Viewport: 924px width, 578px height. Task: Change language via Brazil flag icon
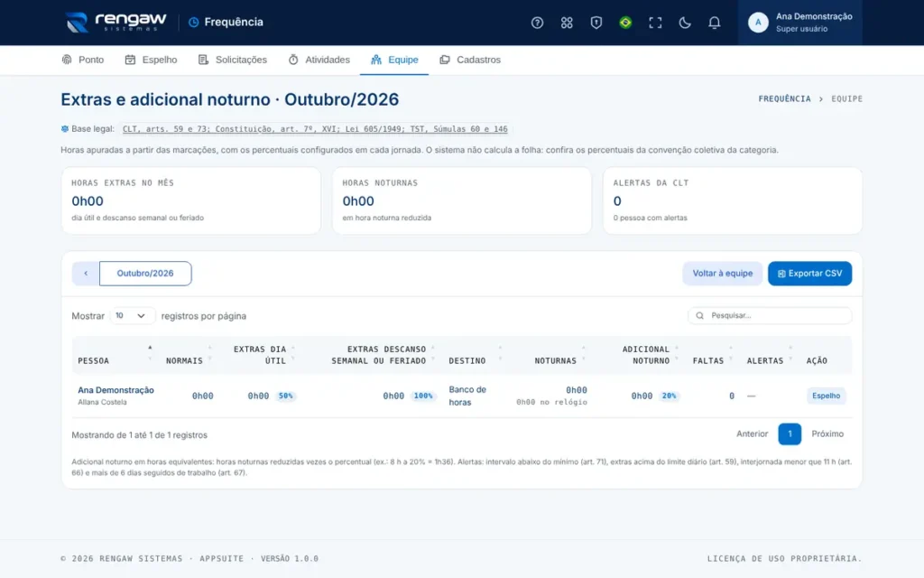click(626, 23)
